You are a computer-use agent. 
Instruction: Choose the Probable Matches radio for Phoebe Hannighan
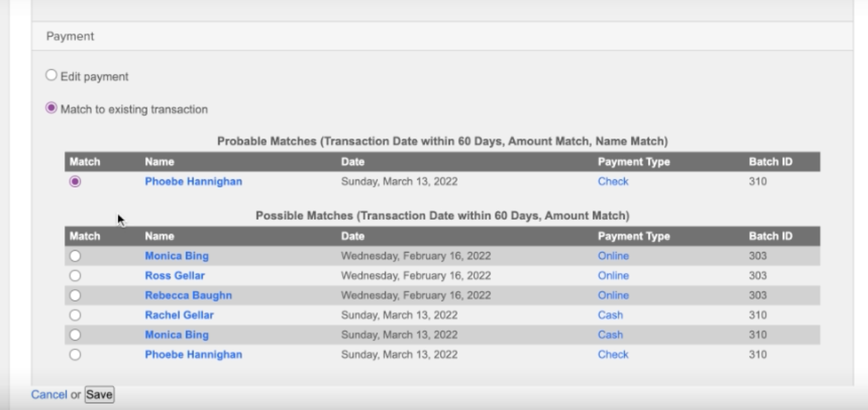tap(75, 181)
